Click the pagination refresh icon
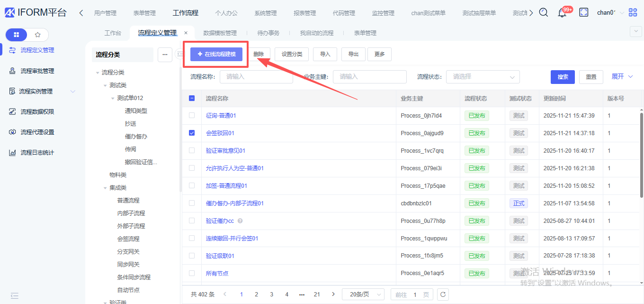This screenshot has width=644, height=304. click(x=443, y=295)
